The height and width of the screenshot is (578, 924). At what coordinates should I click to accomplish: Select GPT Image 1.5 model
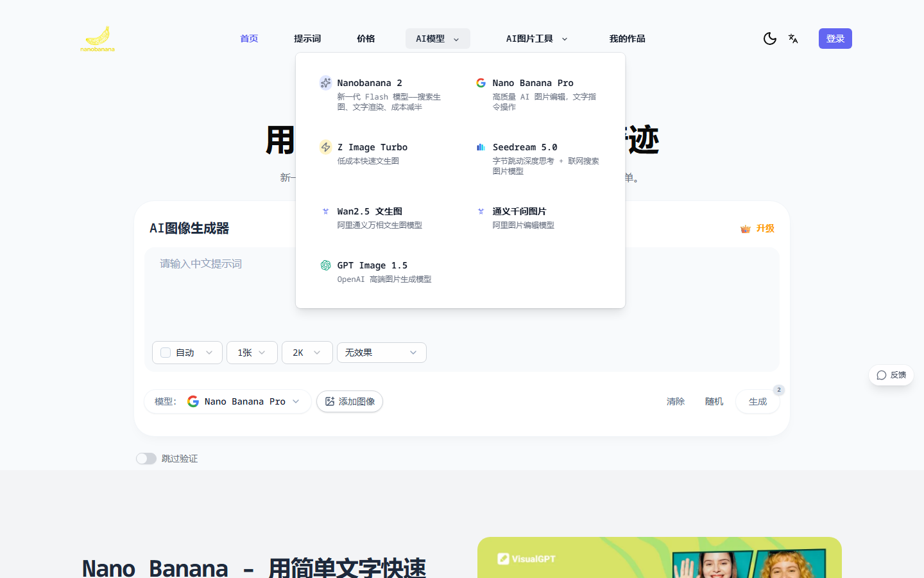coord(383,272)
